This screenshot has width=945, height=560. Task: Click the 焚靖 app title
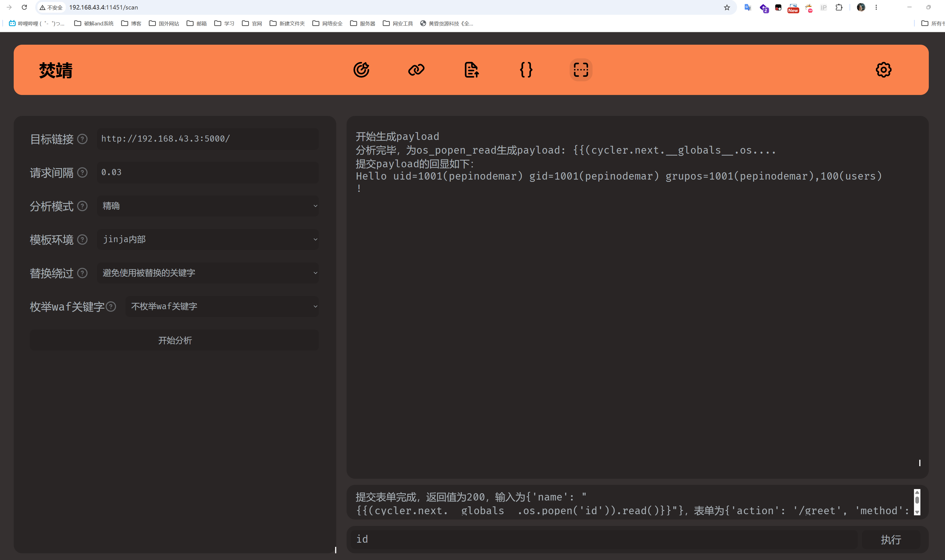point(56,70)
